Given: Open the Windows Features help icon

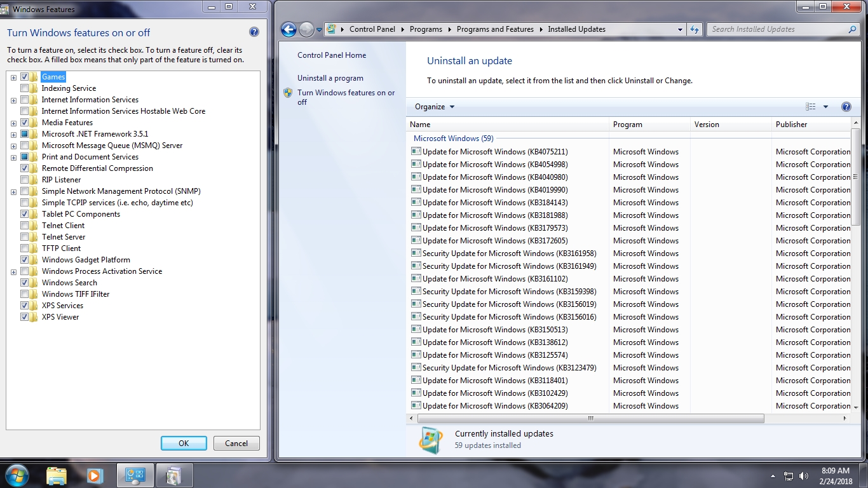Looking at the screenshot, I should point(254,32).
